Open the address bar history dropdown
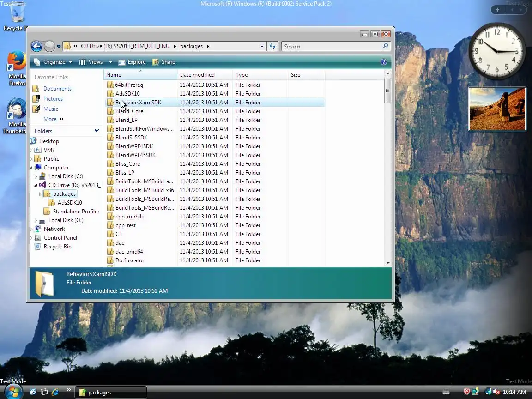532x399 pixels. (x=262, y=47)
